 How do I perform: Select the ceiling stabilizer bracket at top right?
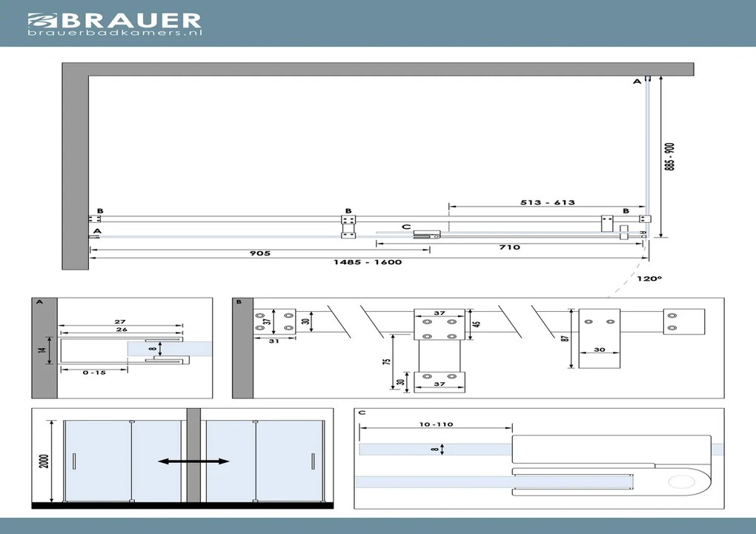(x=649, y=78)
